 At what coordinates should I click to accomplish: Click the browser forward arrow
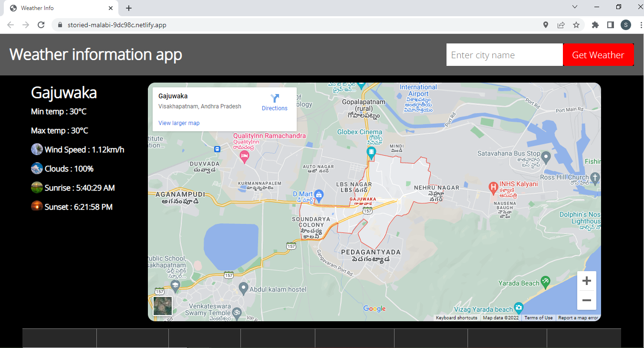[26, 25]
